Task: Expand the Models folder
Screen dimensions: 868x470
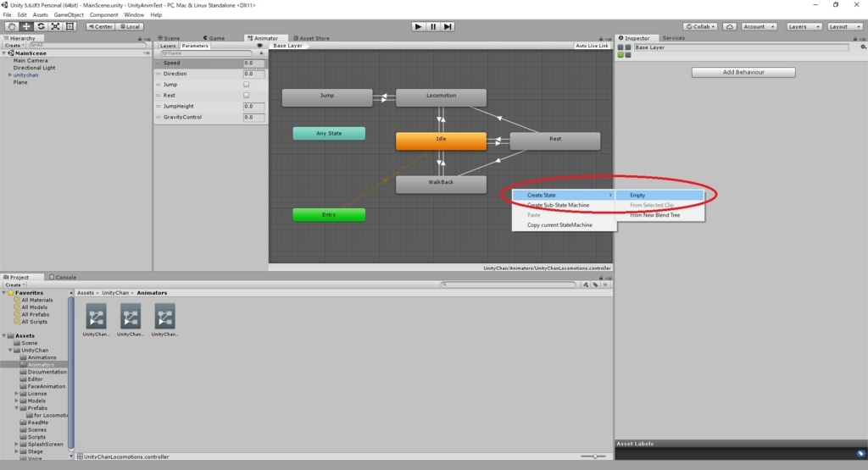Action: [17, 401]
